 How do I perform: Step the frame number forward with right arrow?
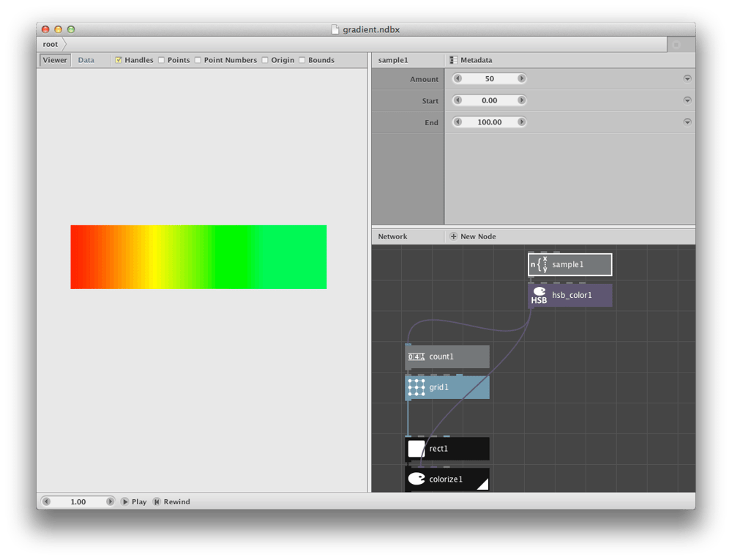110,501
